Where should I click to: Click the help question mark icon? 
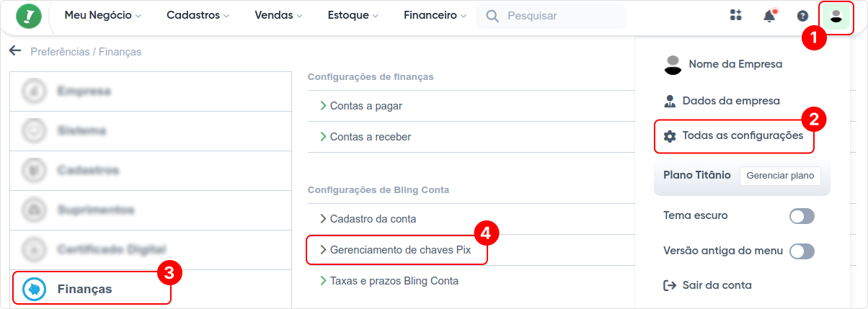pyautogui.click(x=802, y=16)
